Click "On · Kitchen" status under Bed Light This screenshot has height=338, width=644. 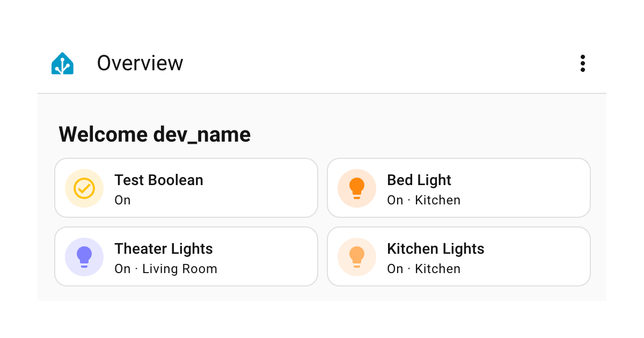[x=424, y=200]
